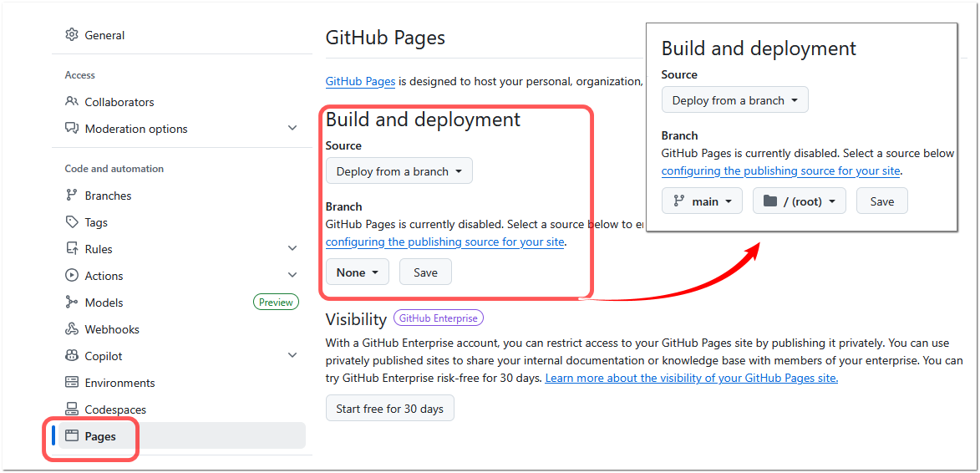The image size is (980, 473).
Task: Open Codespaces settings
Action: pos(115,409)
